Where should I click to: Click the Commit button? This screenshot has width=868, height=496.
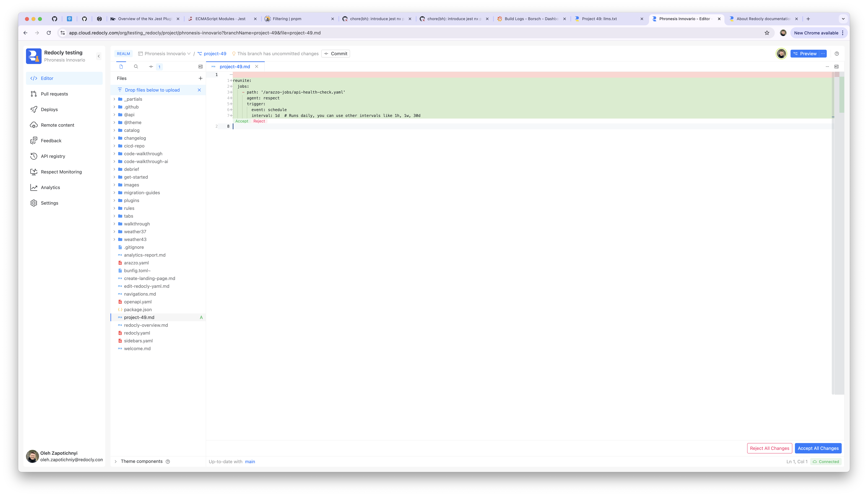[x=336, y=54]
